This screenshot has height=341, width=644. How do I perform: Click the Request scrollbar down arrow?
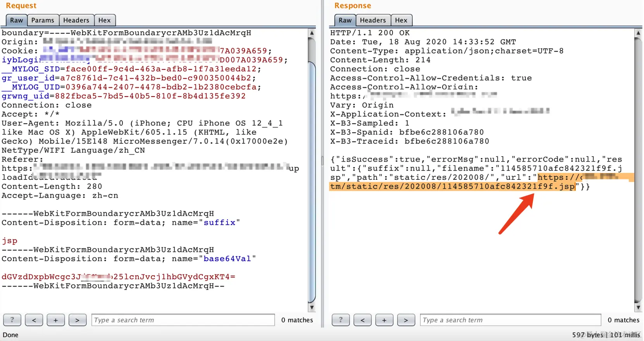tap(312, 308)
